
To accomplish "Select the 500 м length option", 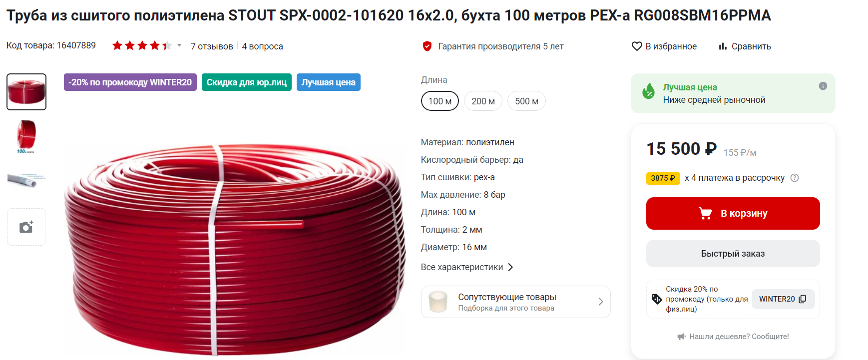I will [526, 101].
